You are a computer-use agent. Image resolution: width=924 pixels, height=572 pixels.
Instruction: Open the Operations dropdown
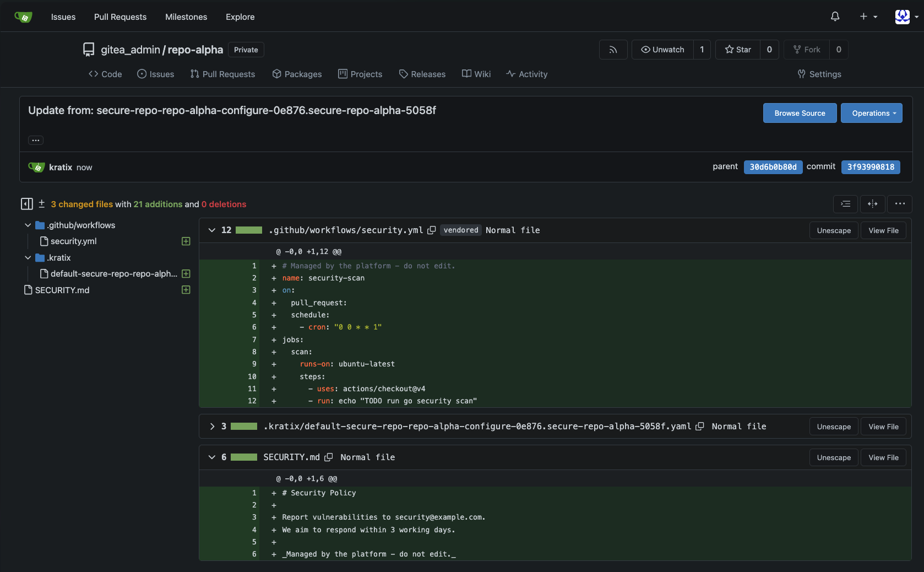pos(871,113)
